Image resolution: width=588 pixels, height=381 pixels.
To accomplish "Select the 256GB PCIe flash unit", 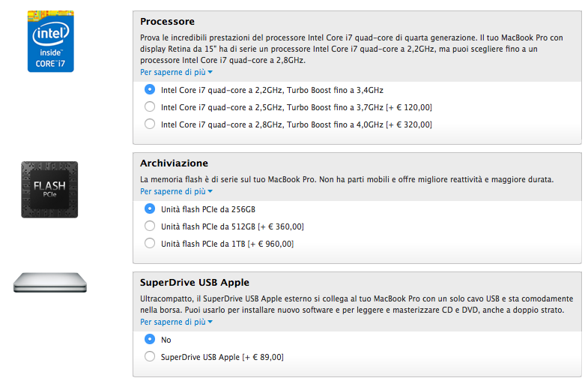I will coord(150,209).
